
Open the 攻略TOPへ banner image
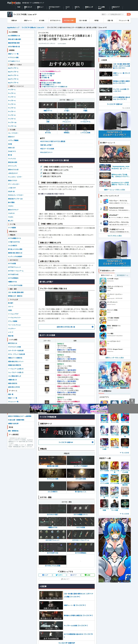click(x=66, y=432)
